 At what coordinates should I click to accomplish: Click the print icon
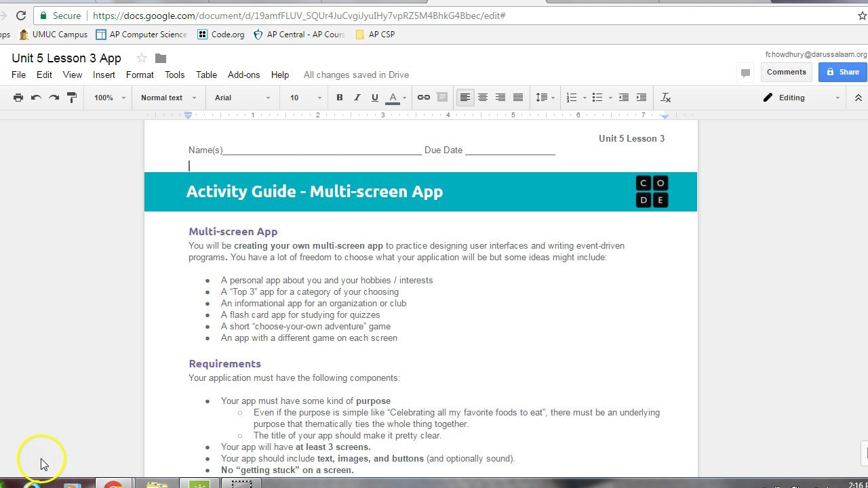point(18,97)
